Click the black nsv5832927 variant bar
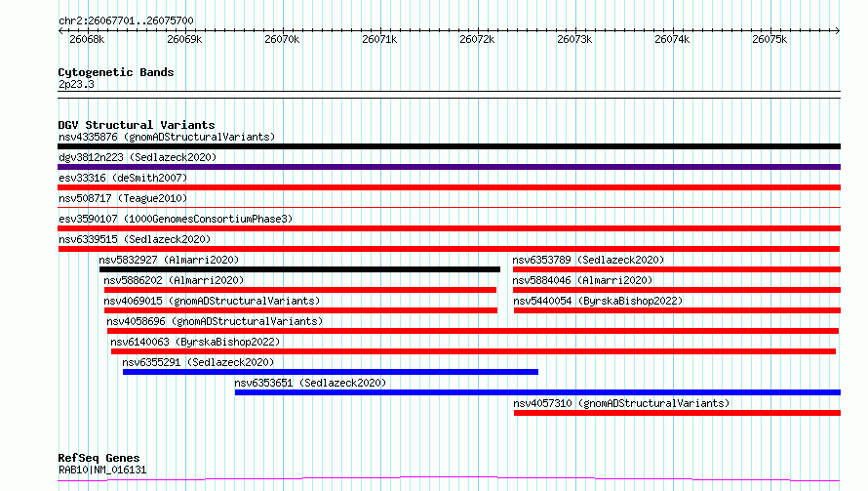The image size is (868, 491). coord(299,269)
